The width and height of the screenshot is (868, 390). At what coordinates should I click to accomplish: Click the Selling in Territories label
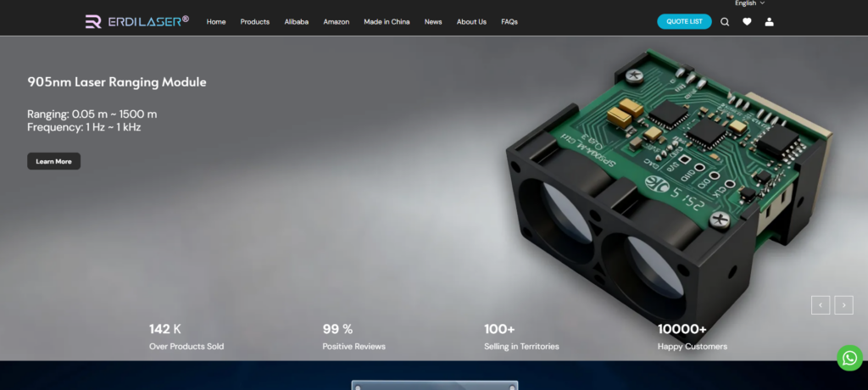point(521,346)
